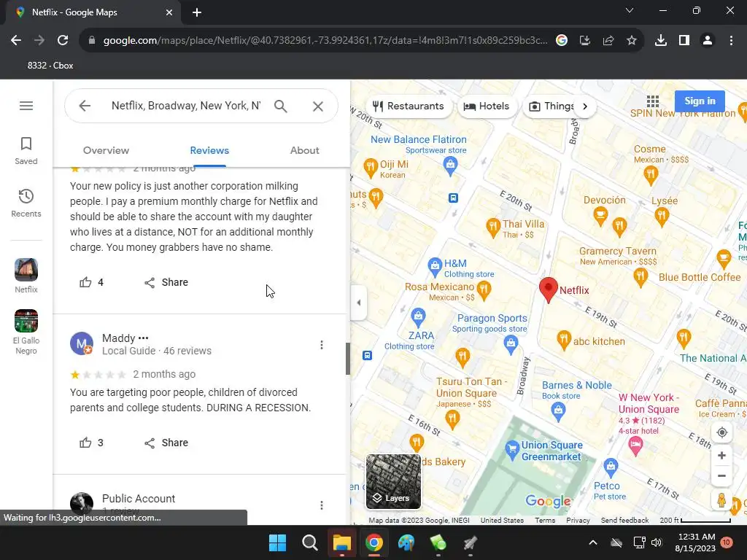747x560 pixels.
Task: Show more category chips arrow
Action: pos(585,106)
